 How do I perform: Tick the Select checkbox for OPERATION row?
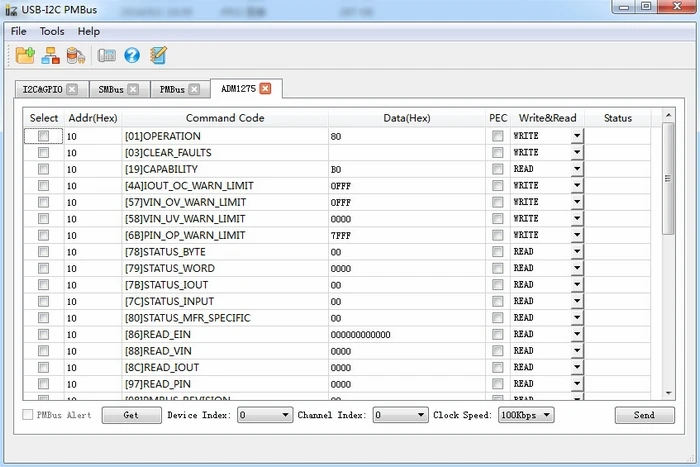click(43, 136)
